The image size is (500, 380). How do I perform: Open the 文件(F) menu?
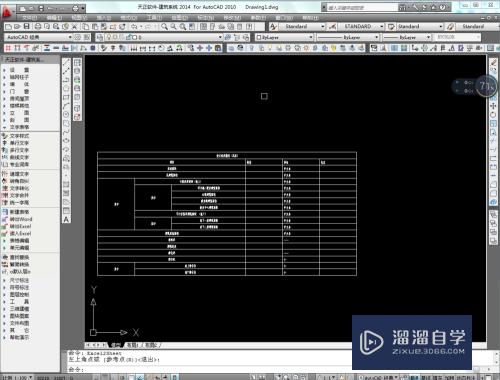pos(30,18)
